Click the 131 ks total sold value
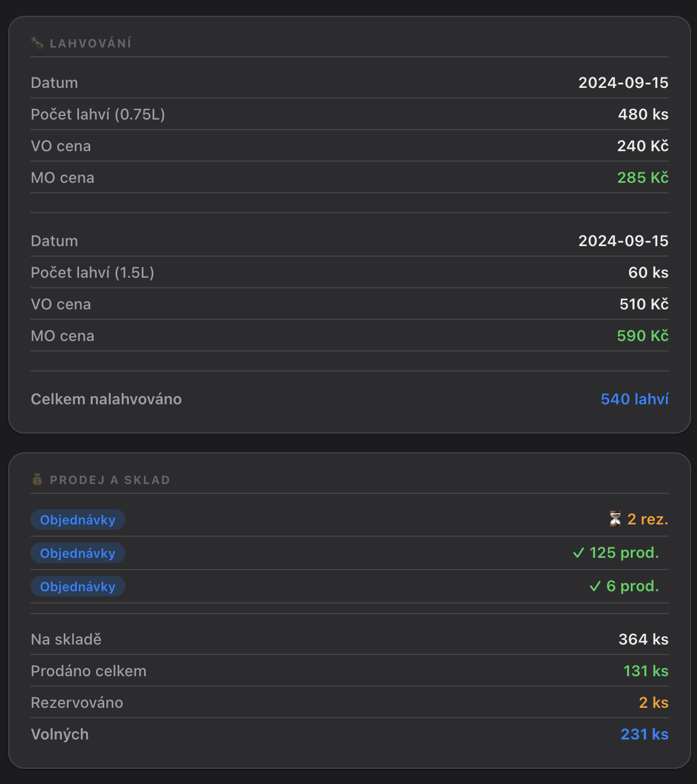Viewport: 697px width, 784px height. pyautogui.click(x=645, y=671)
